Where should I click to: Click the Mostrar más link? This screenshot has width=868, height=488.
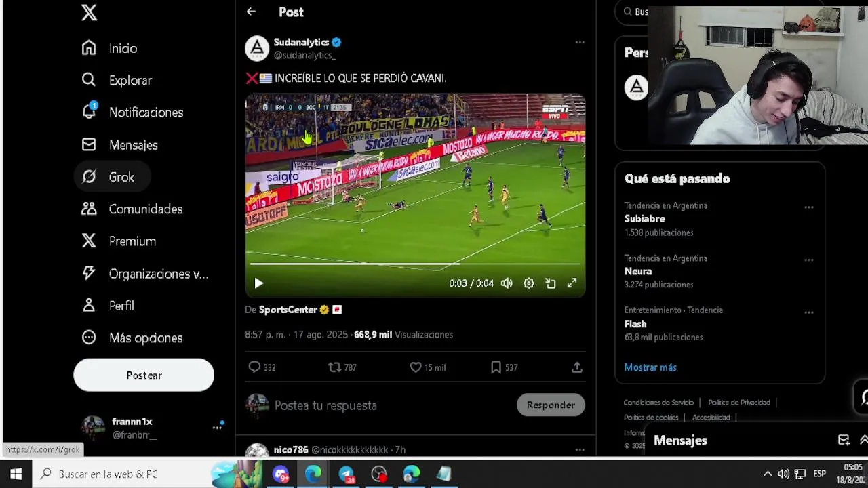pos(650,367)
